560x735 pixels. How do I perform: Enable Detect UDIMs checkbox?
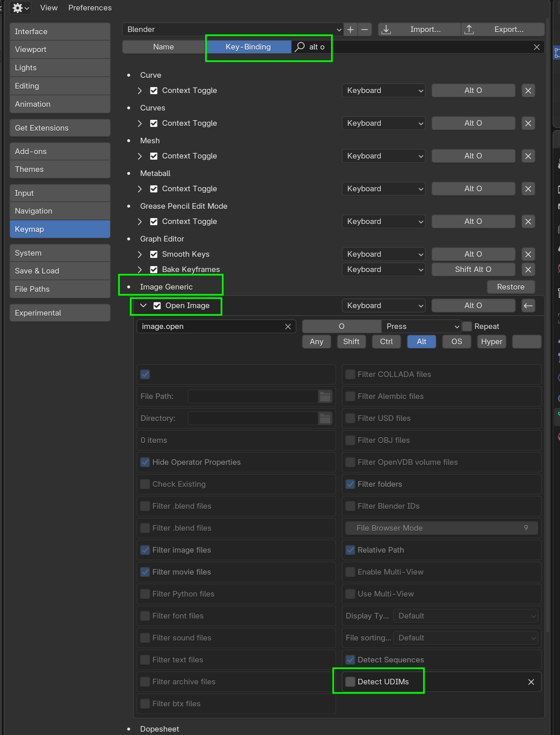(350, 682)
